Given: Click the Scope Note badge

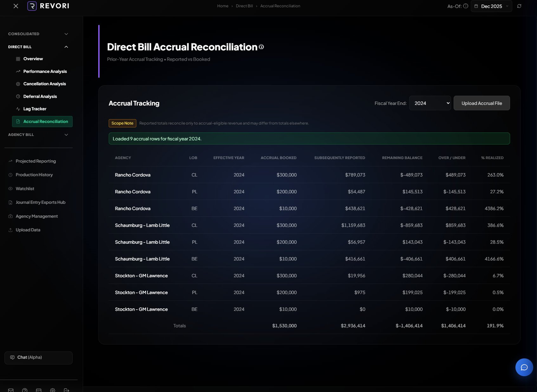Looking at the screenshot, I should [x=122, y=123].
